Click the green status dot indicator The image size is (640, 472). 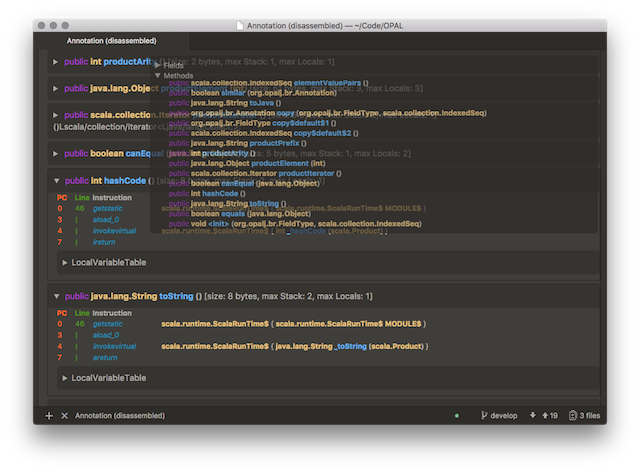[457, 415]
